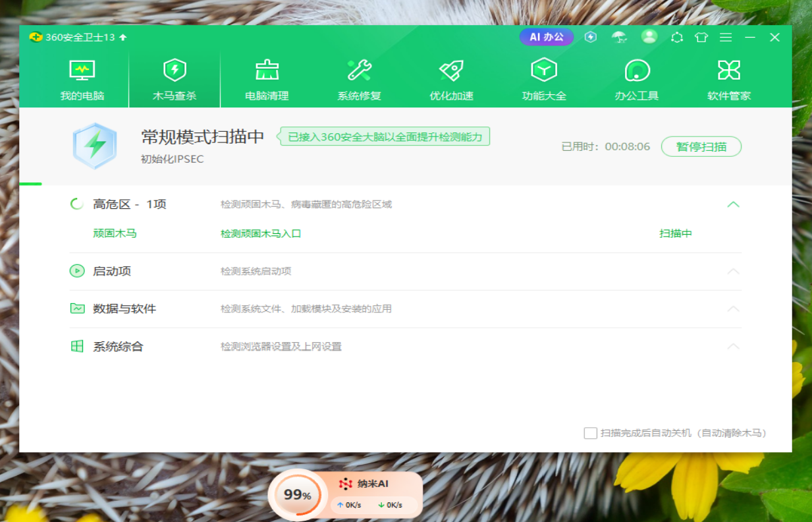Click the 扫描中 status text
Viewport: 812px width, 522px height.
(676, 233)
